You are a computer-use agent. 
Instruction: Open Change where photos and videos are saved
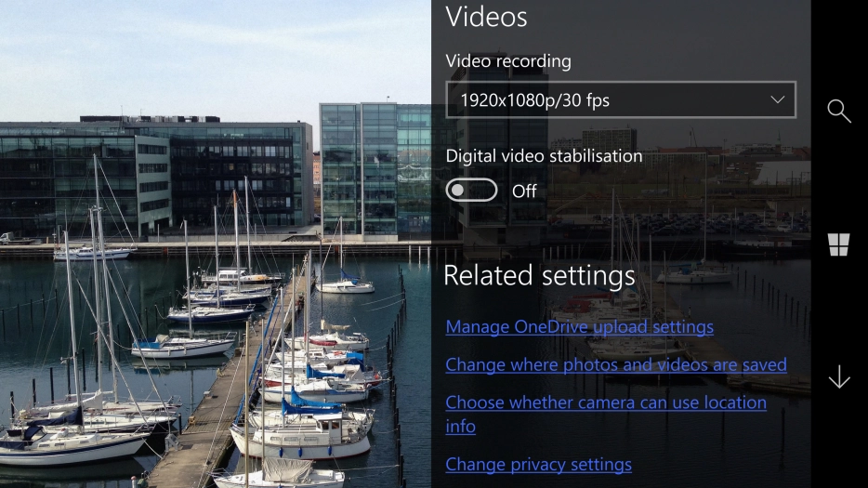point(616,364)
